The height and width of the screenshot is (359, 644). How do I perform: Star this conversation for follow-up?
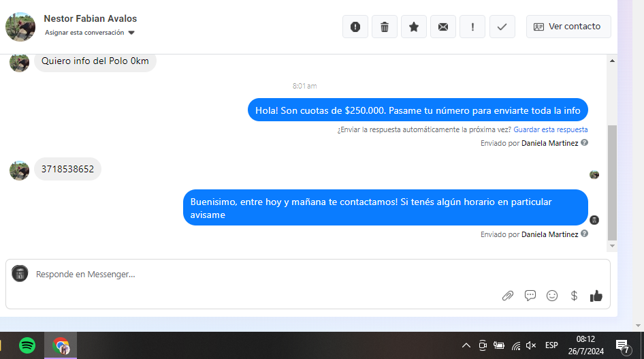414,27
